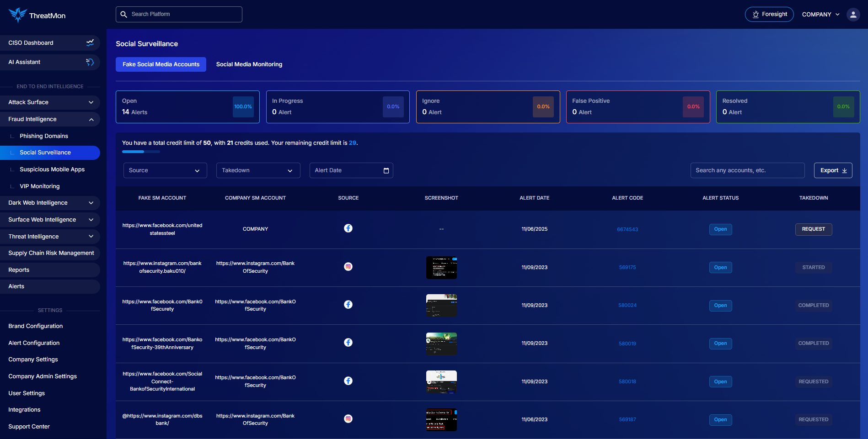This screenshot has width=868, height=439.
Task: Click Open status for alert 6674543
Action: pos(720,229)
